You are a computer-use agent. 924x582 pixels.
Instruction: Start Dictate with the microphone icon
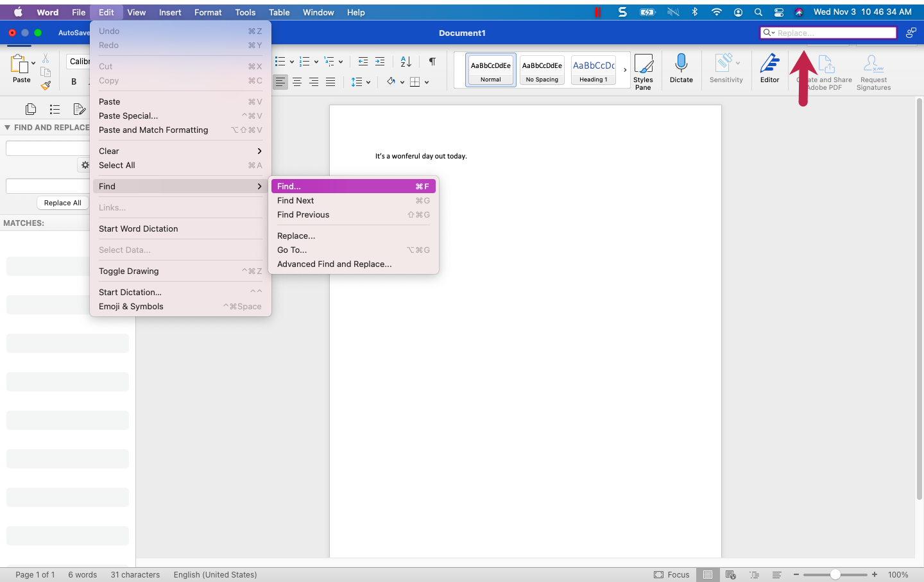coord(681,67)
